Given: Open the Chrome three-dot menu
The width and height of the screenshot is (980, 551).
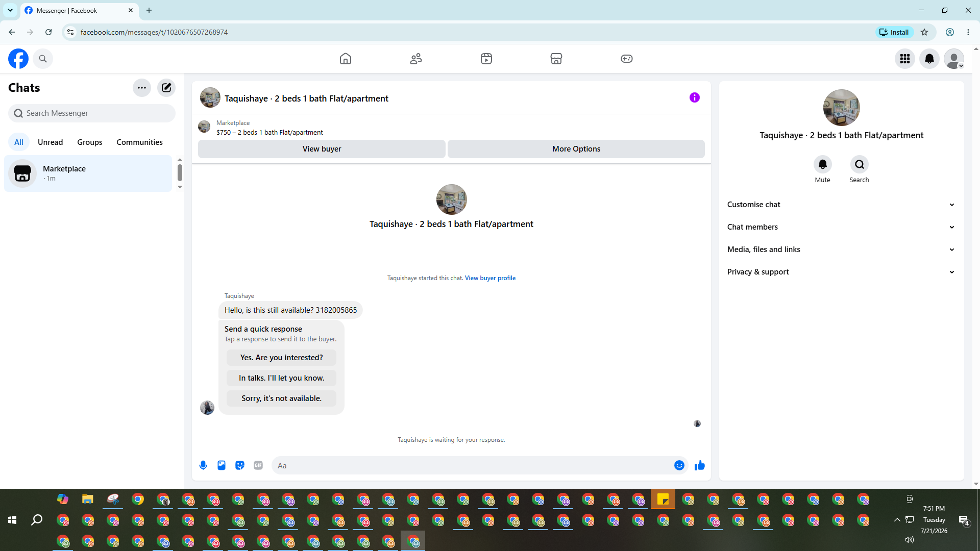Looking at the screenshot, I should (968, 32).
